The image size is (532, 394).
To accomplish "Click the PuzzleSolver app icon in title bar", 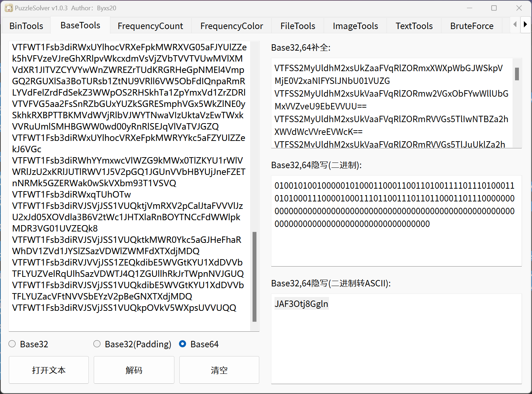I will [x=8, y=8].
